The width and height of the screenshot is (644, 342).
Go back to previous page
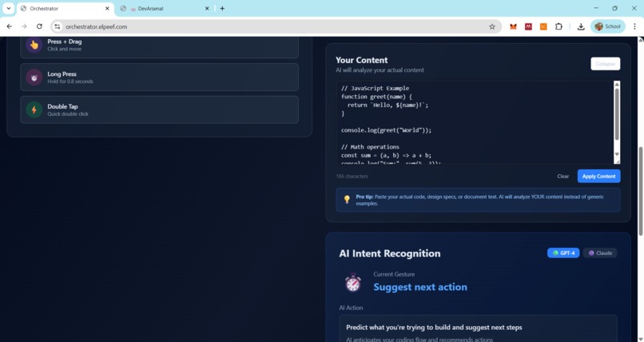click(9, 26)
